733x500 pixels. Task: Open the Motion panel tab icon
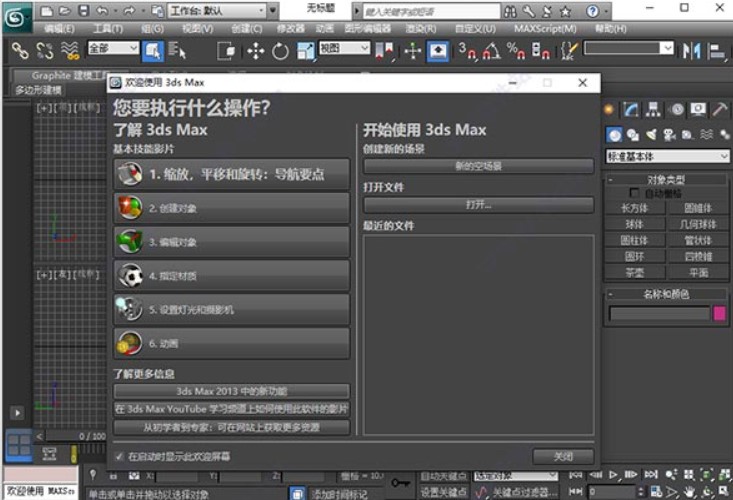[676, 110]
